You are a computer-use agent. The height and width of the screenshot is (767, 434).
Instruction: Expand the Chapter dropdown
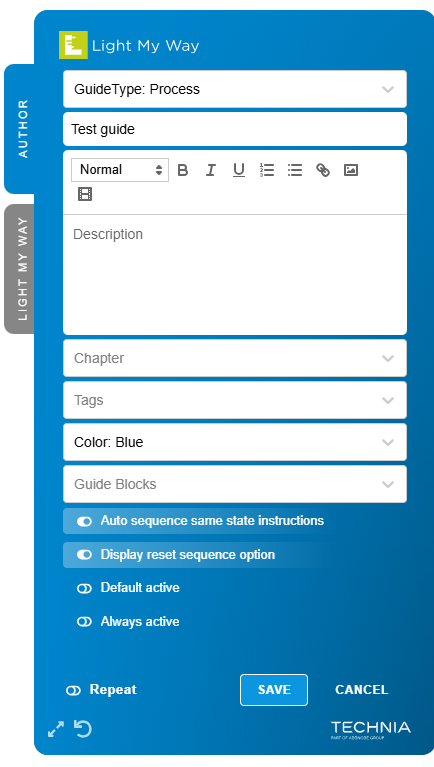pos(235,358)
